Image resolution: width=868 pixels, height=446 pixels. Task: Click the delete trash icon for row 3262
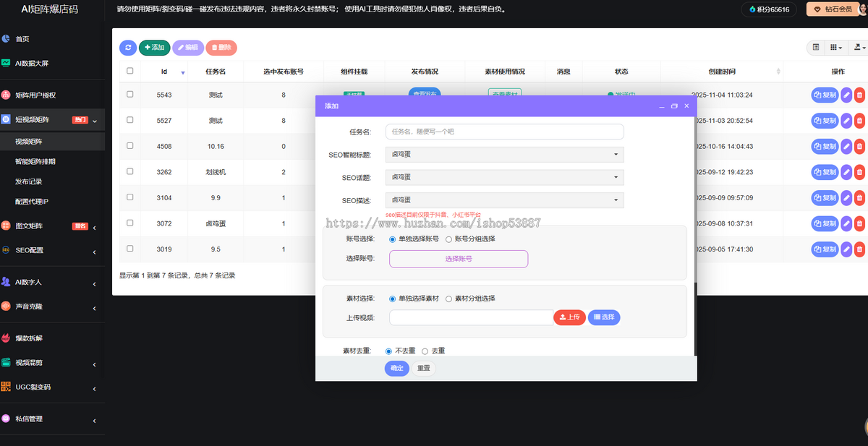pos(859,172)
